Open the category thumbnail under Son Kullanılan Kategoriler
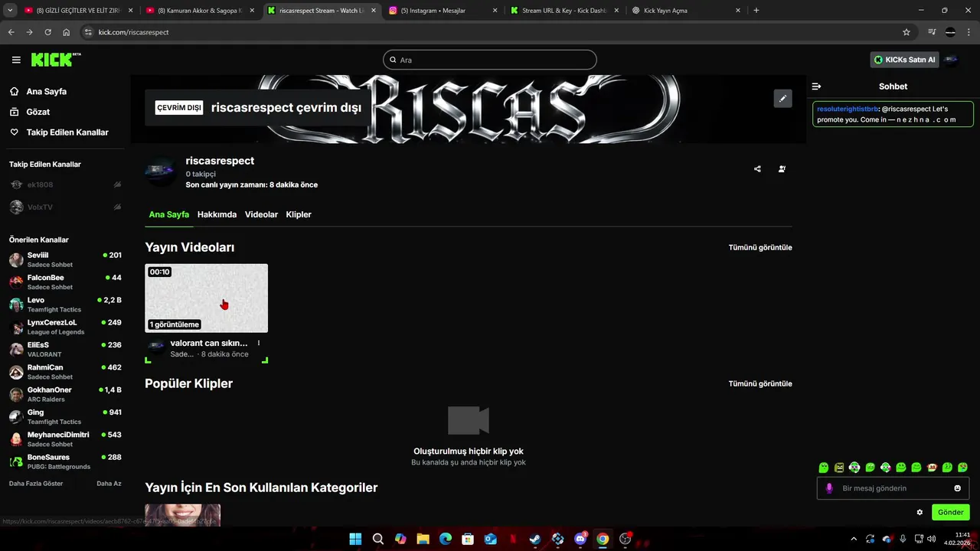 point(183,515)
